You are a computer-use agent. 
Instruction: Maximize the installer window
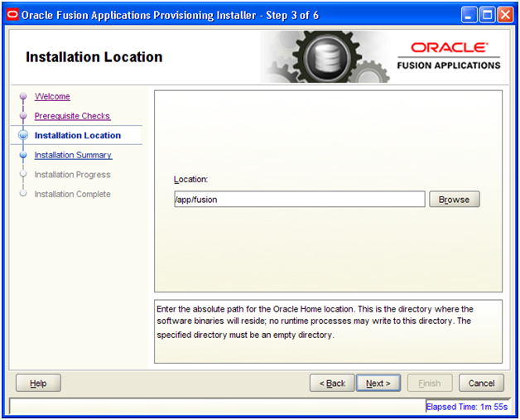click(x=487, y=15)
